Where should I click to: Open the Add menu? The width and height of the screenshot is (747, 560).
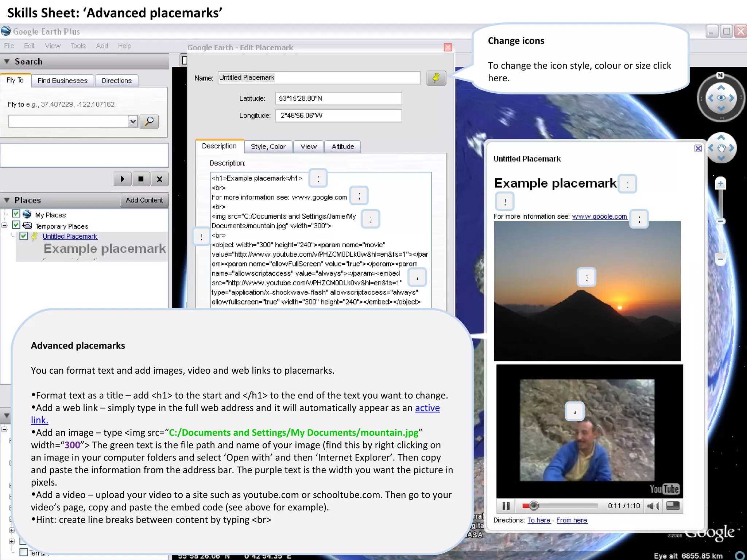tap(102, 46)
